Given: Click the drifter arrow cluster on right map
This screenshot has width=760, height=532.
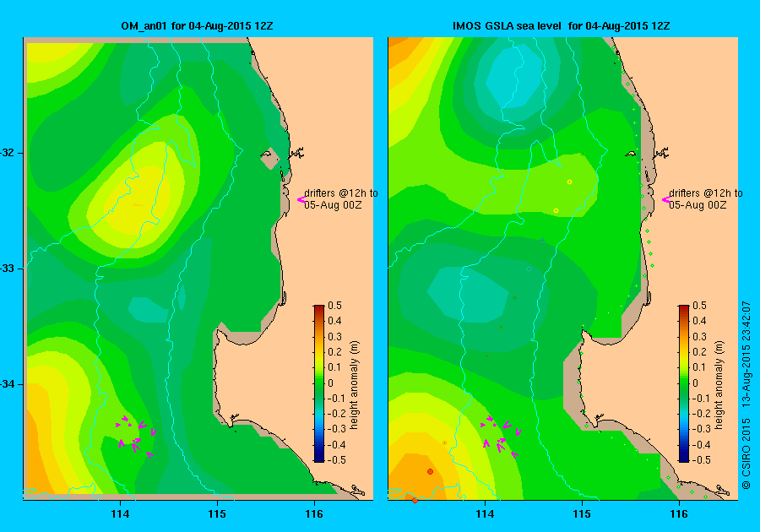Looking at the screenshot, I should tap(501, 436).
